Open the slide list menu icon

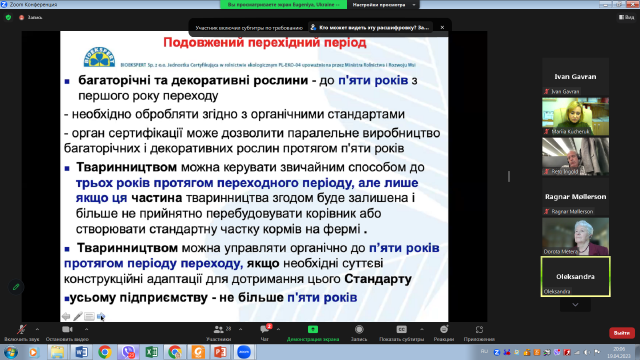tap(89, 316)
